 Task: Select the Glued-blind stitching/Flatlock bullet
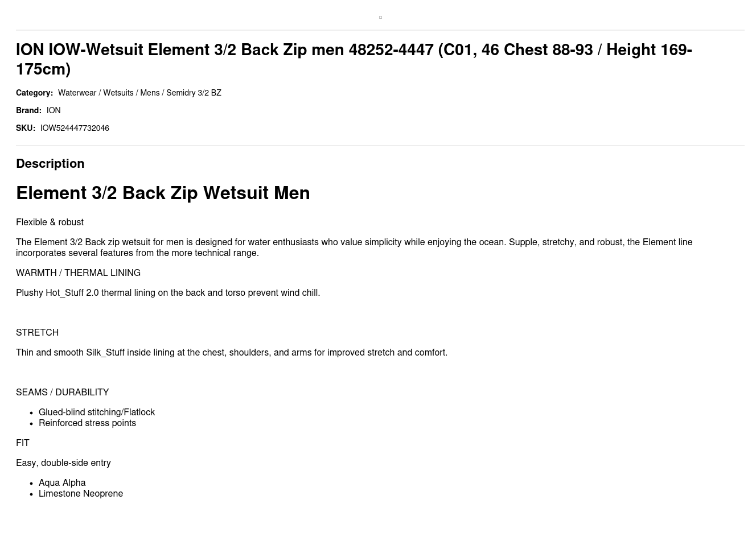(x=97, y=412)
